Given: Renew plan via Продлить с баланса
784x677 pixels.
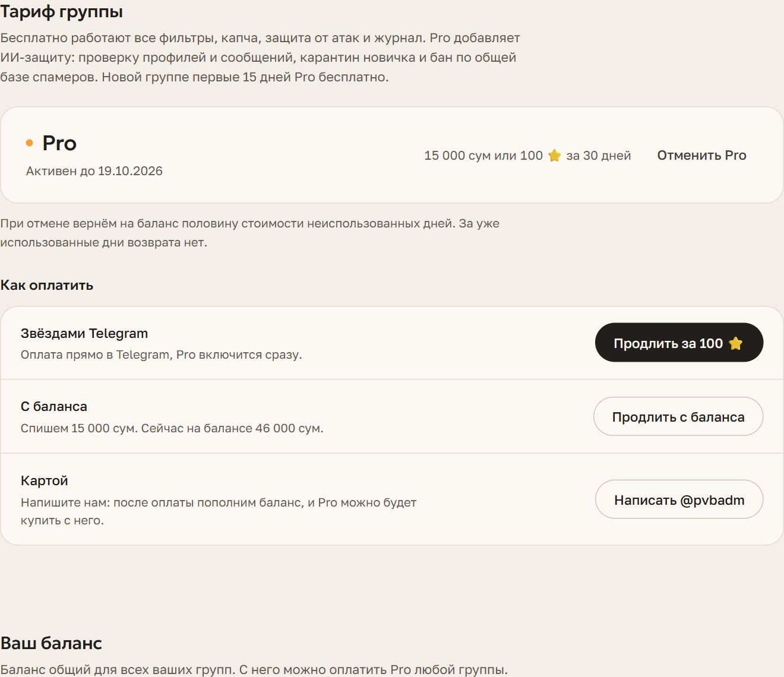Looking at the screenshot, I should click(x=678, y=417).
